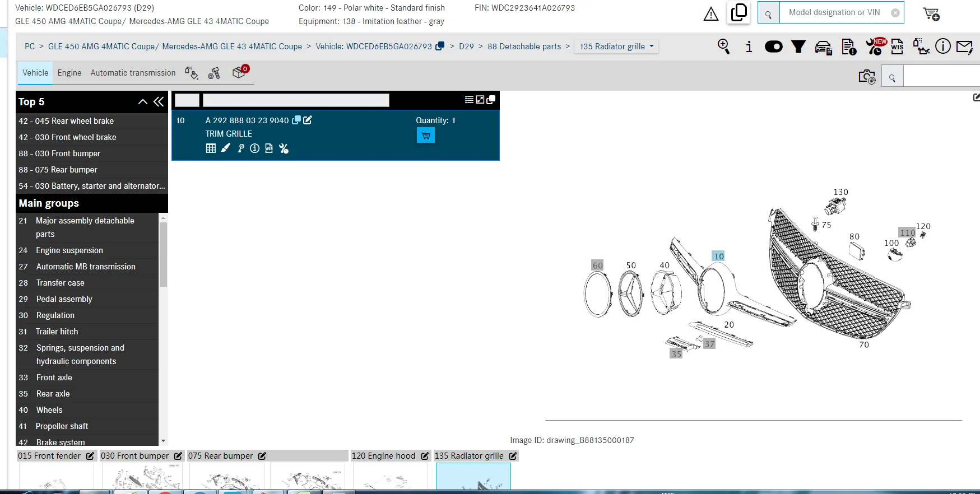Collapse the Top 5 section
The width and height of the screenshot is (980, 494).
point(143,101)
